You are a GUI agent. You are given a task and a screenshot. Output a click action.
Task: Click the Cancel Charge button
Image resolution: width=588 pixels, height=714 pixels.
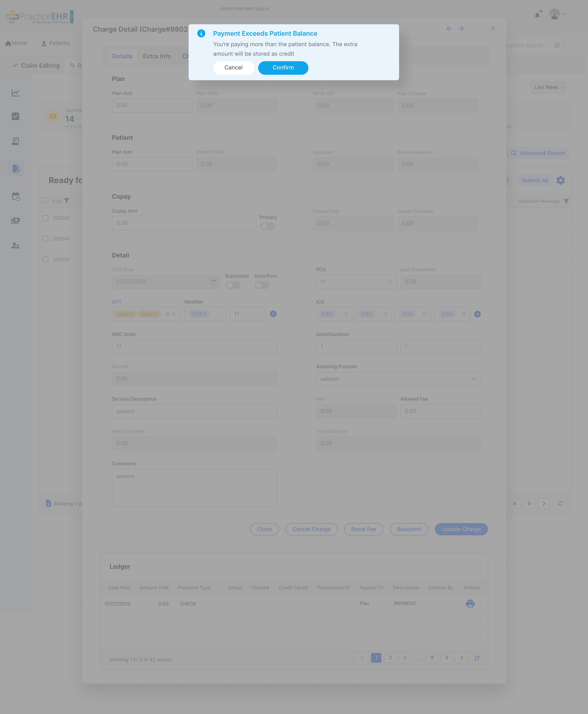coord(311,529)
